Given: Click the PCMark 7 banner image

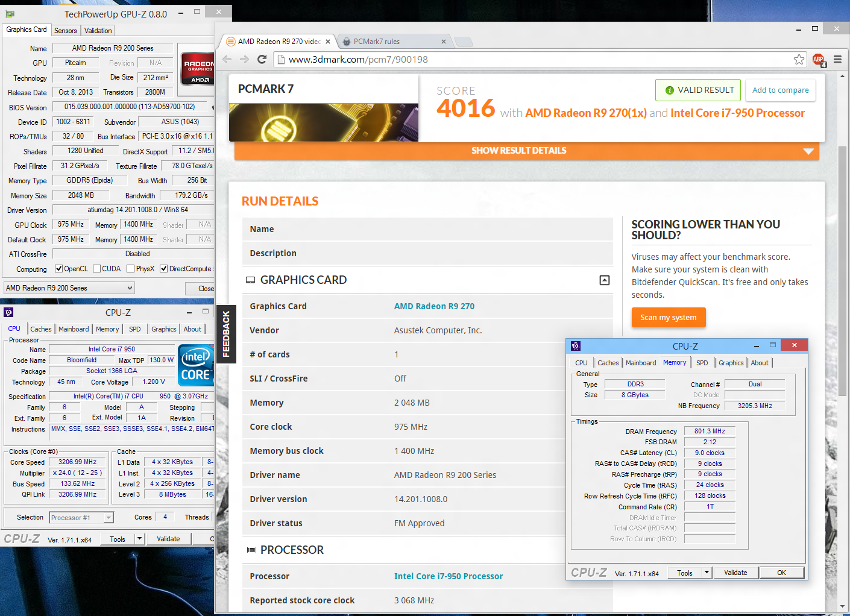Looking at the screenshot, I should [x=324, y=122].
